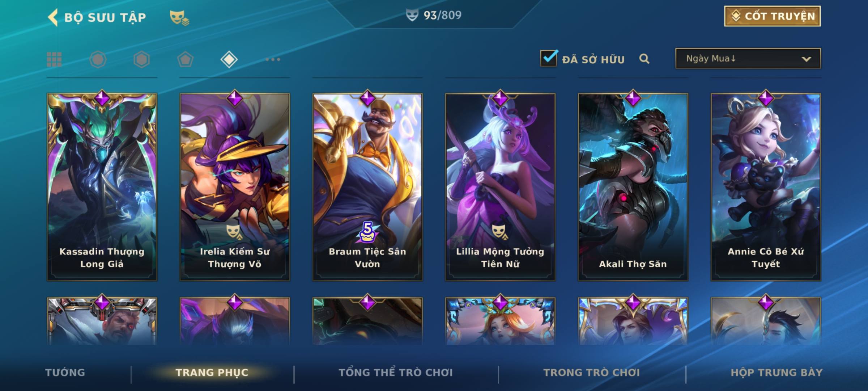Select the diamond rarity filter icon
868x391 pixels.
click(x=229, y=59)
